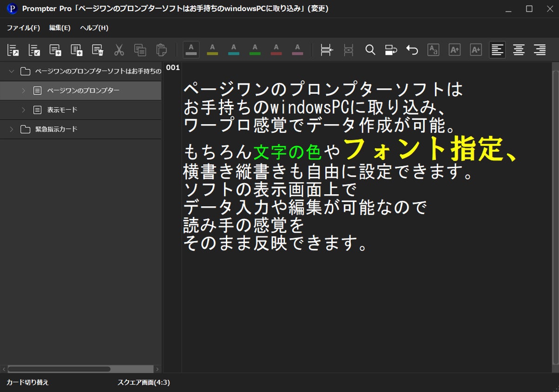
Task: Click カード切り替え in the status bar
Action: pyautogui.click(x=27, y=382)
